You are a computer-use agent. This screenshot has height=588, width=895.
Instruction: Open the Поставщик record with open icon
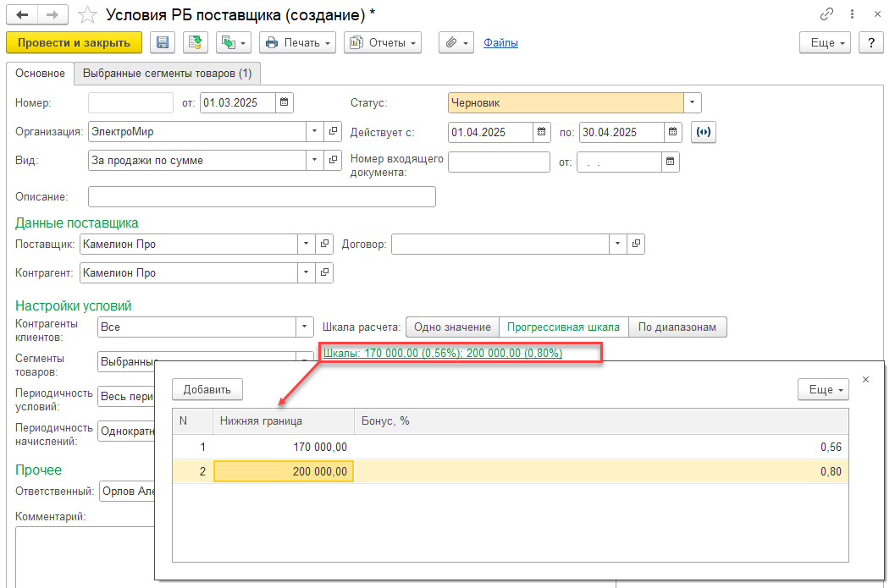pos(324,245)
